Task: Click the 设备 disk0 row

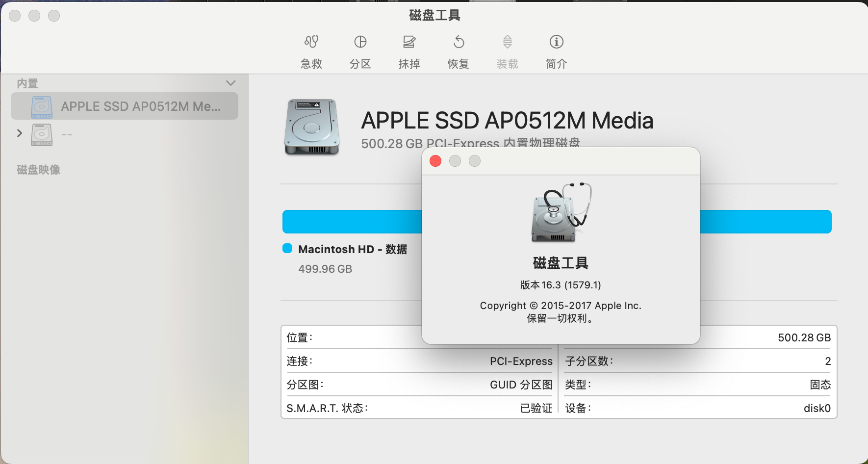Action: click(x=697, y=408)
